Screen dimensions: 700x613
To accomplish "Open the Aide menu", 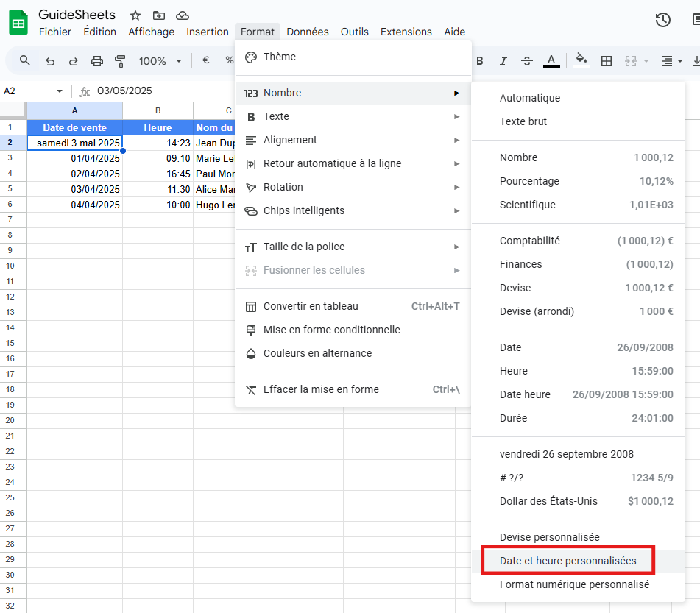I will click(x=454, y=32).
